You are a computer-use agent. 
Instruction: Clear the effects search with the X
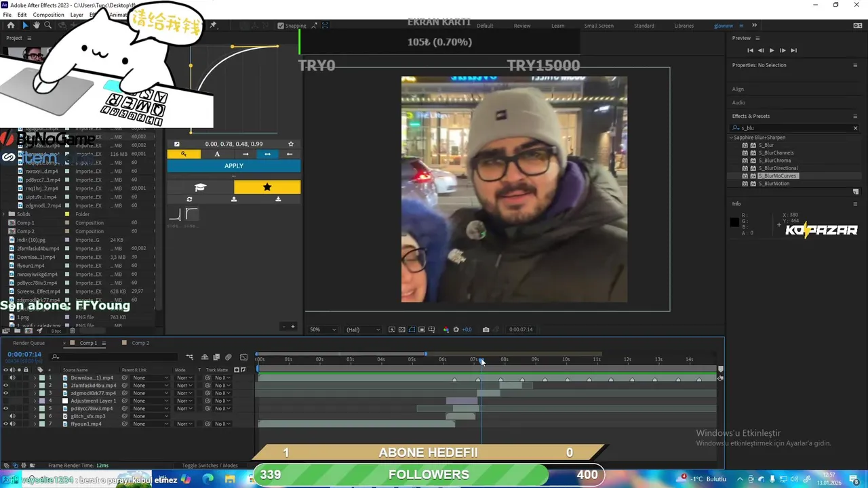coord(855,127)
